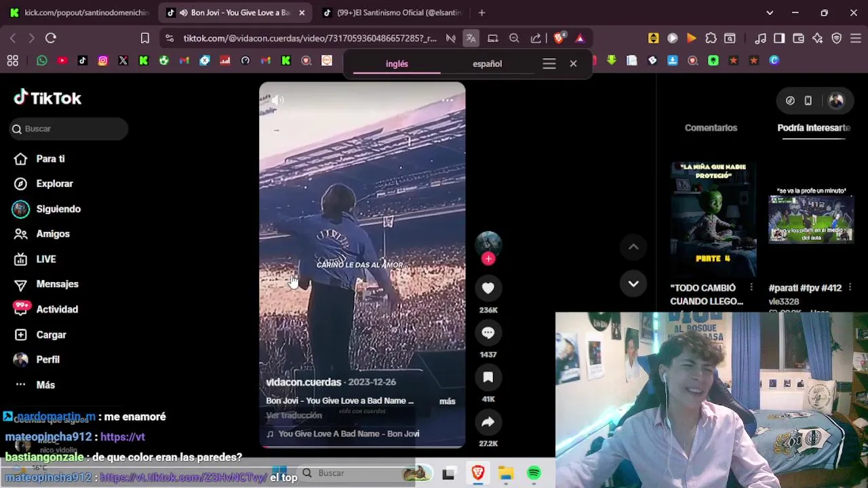Open the TikTok logo home link
The image size is (868, 488).
tap(47, 98)
